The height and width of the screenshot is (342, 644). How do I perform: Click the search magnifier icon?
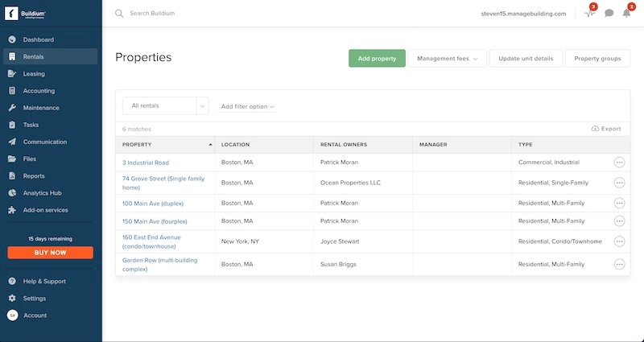coord(119,14)
